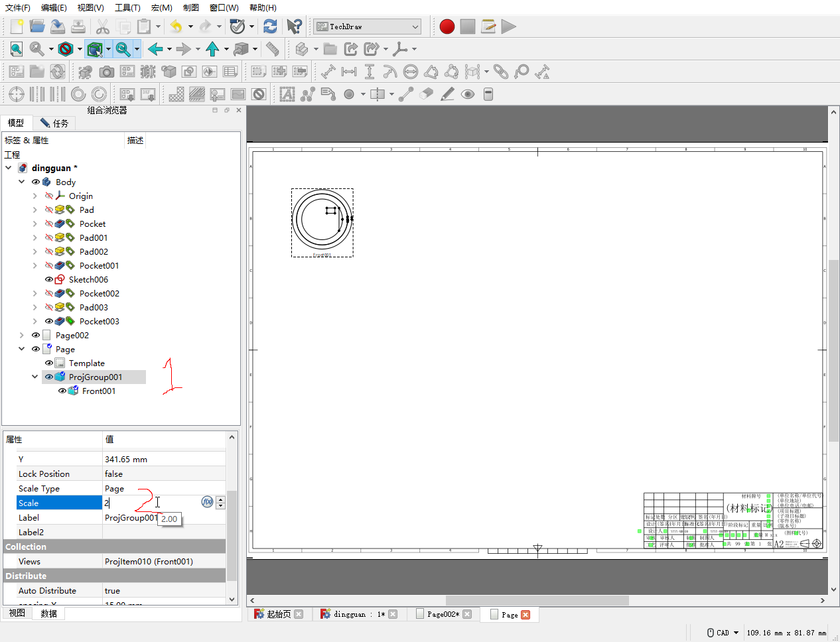Close the Page tab
This screenshot has height=642, width=840.
click(525, 615)
